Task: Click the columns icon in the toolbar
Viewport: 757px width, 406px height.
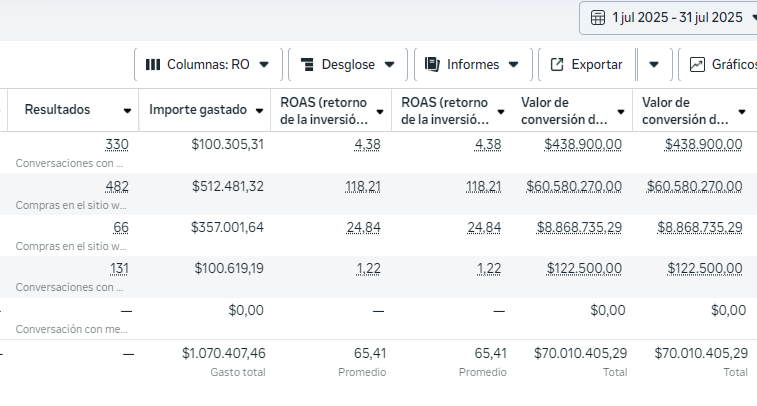Action: [x=153, y=64]
